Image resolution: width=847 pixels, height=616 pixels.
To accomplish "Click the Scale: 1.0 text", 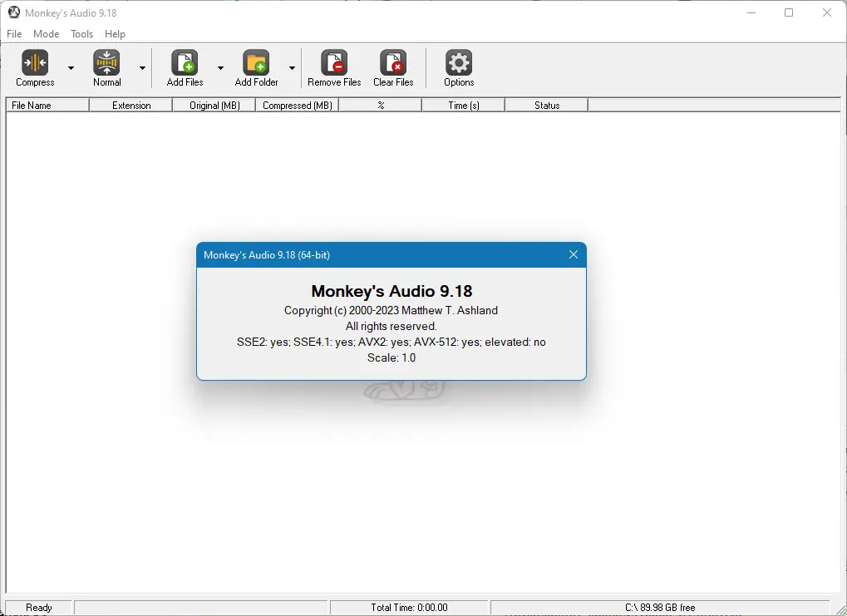I will 391,357.
